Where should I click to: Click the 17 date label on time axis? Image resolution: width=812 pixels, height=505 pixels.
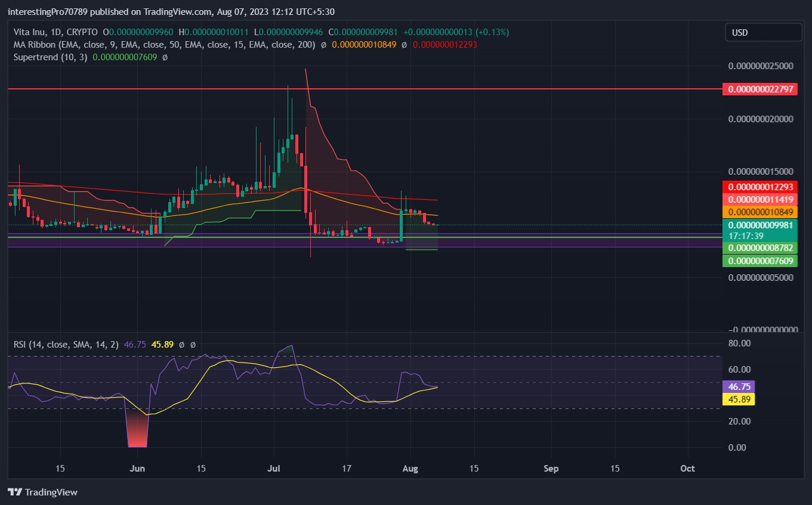pyautogui.click(x=347, y=469)
